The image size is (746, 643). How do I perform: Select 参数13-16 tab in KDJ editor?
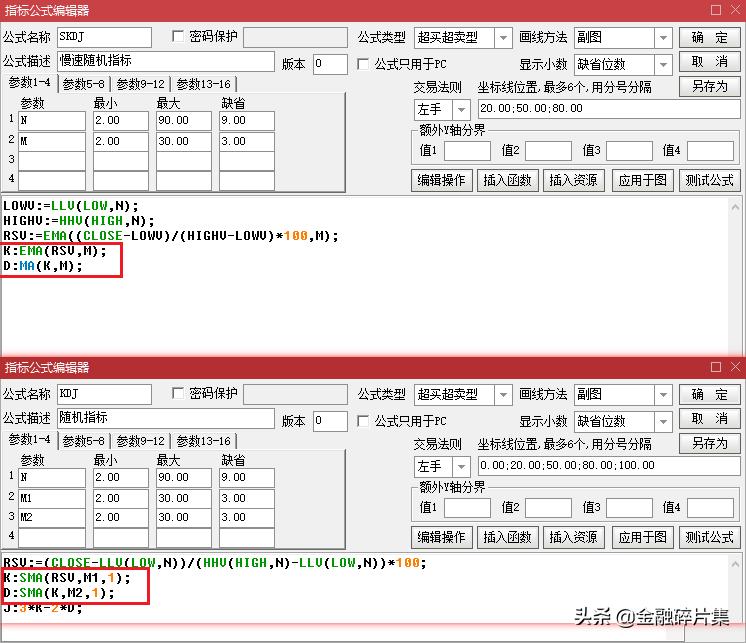pyautogui.click(x=204, y=441)
